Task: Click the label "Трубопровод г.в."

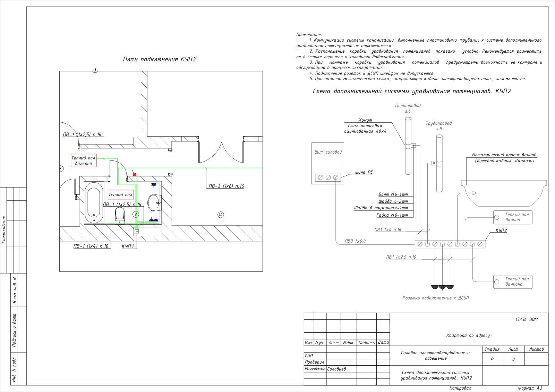Action: point(408,108)
